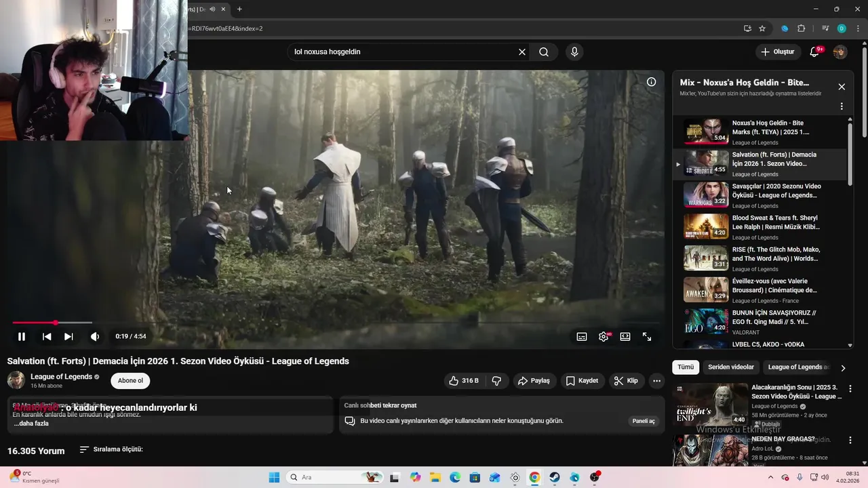The image size is (868, 488).
Task: Pause the video with the player button
Action: (22, 336)
